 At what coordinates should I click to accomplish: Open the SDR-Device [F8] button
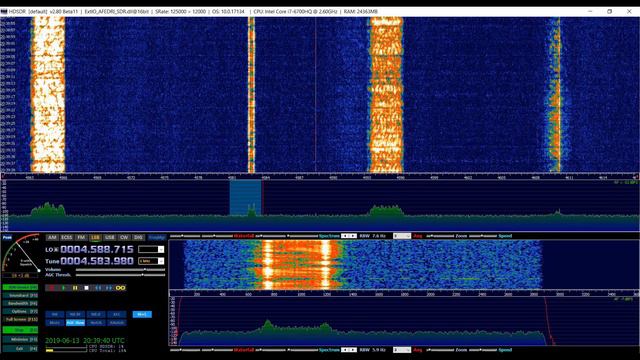point(20,287)
